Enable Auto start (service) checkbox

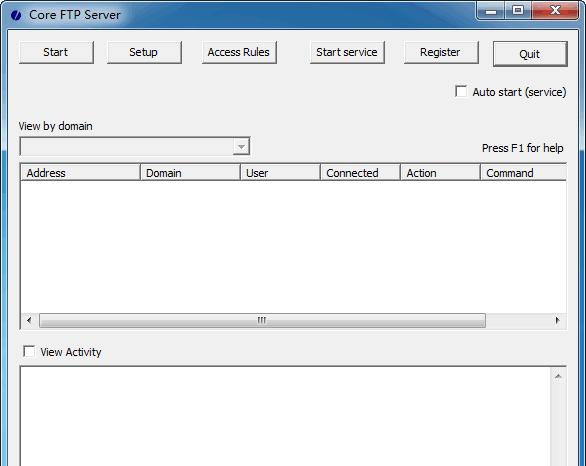(x=461, y=92)
